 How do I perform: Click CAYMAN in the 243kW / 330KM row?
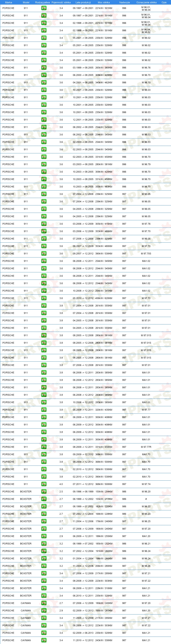pyautogui.click(x=26, y=640)
